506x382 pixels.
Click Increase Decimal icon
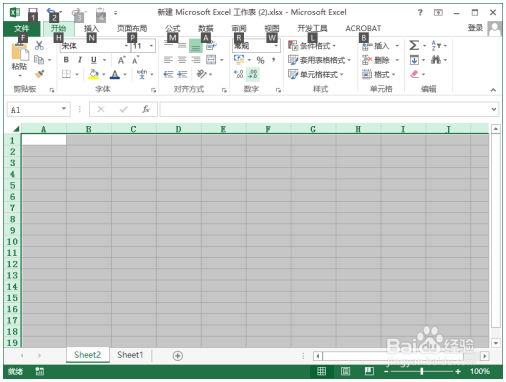(x=239, y=74)
